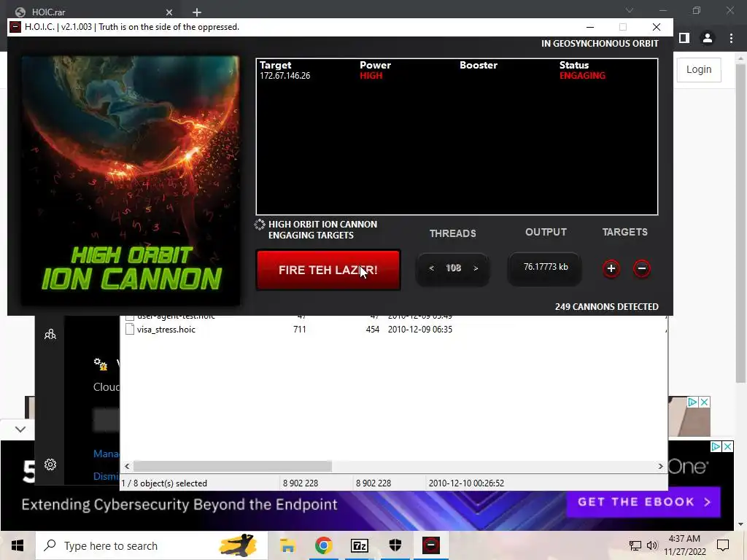747x560 pixels.
Task: Click the Login button on the webpage
Action: (x=698, y=69)
